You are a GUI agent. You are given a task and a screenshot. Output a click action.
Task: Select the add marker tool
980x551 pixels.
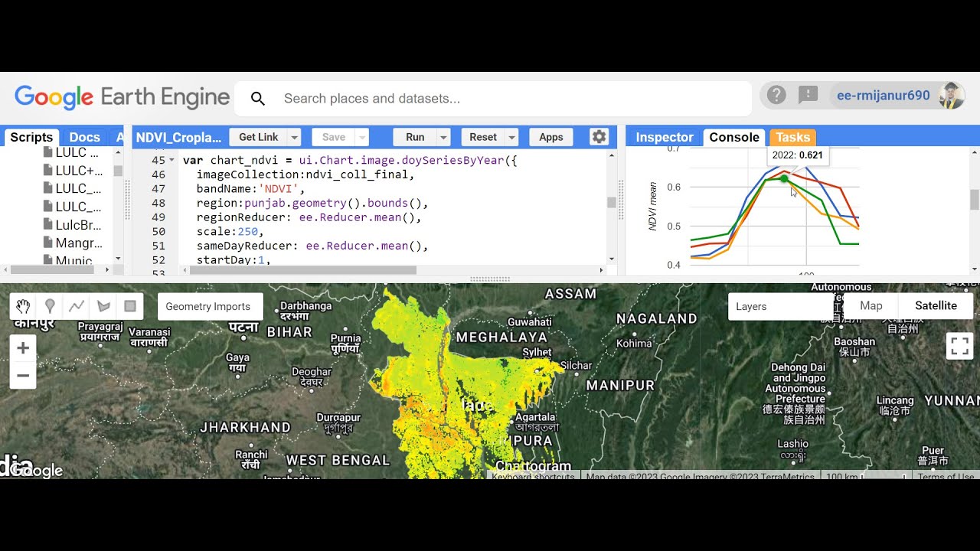50,306
